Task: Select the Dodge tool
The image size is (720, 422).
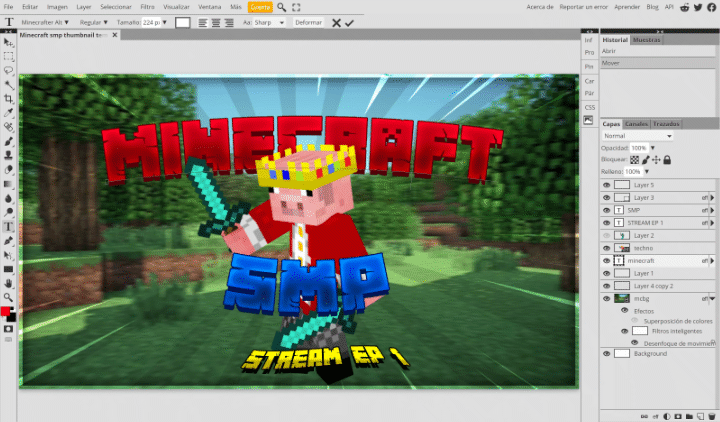Action: 8,212
